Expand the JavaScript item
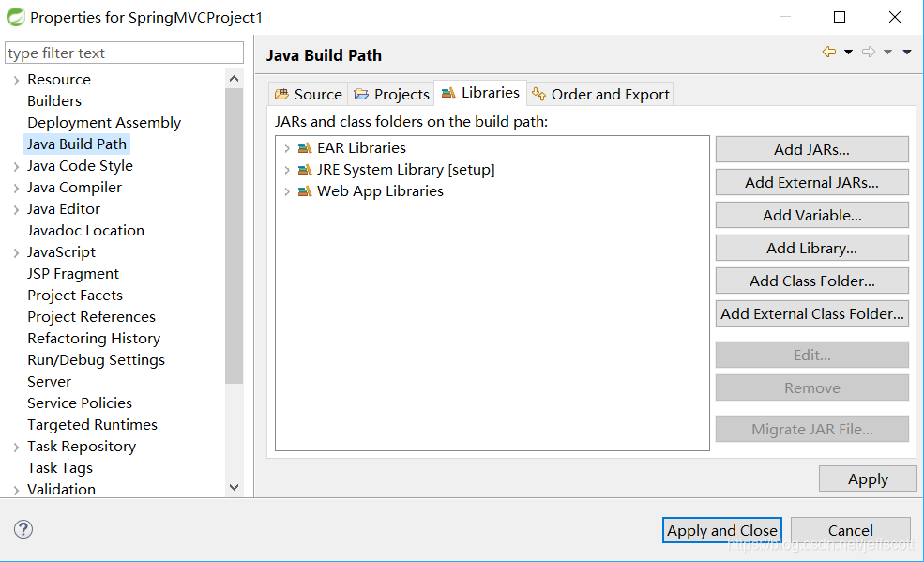Viewport: 924px width, 562px height. 17,253
